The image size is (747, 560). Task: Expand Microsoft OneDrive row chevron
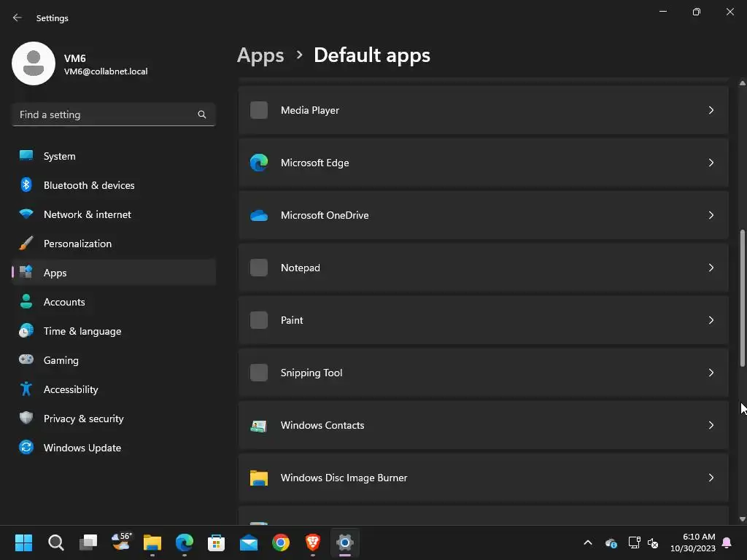click(x=711, y=215)
